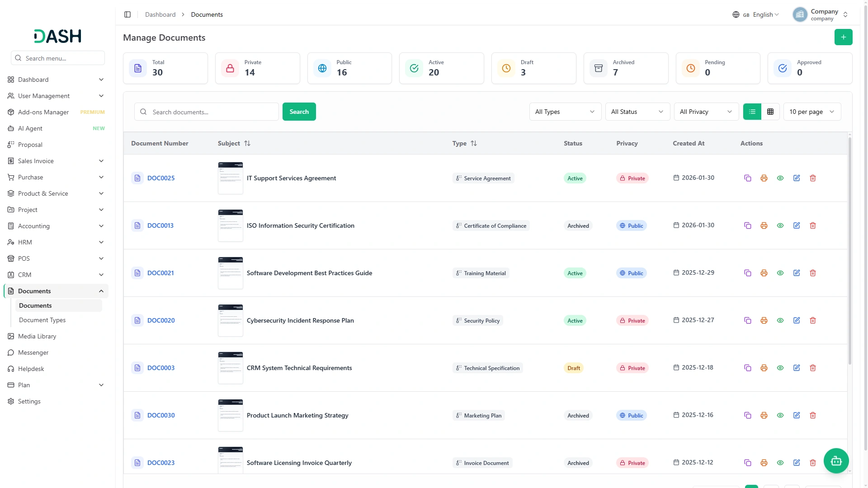The height and width of the screenshot is (488, 868).
Task: Click the green add document plus button
Action: coord(843,37)
